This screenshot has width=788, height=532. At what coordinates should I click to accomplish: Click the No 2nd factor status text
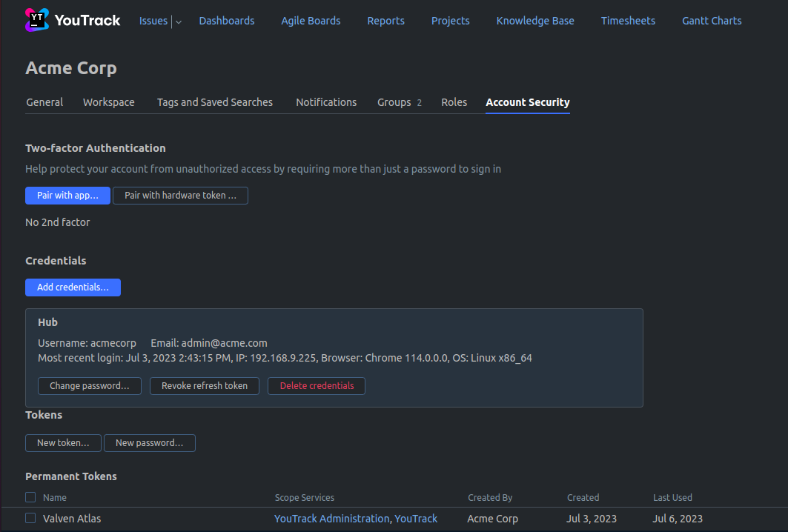57,222
